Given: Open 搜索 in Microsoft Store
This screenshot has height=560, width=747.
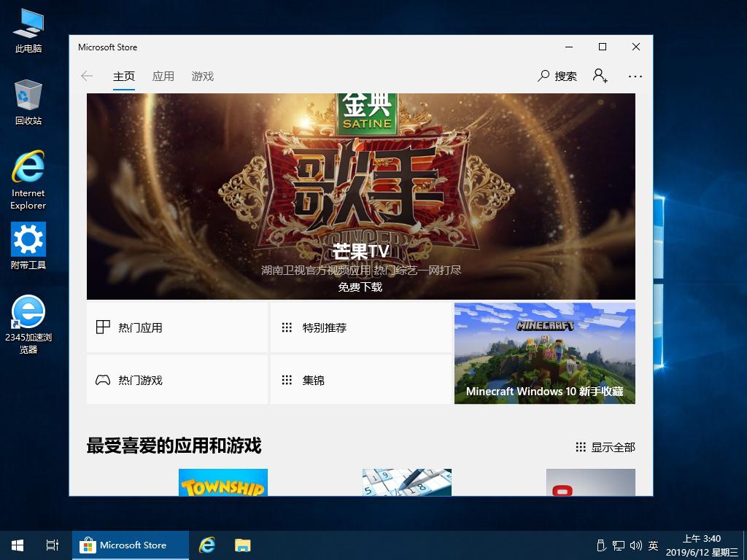Looking at the screenshot, I should point(557,76).
